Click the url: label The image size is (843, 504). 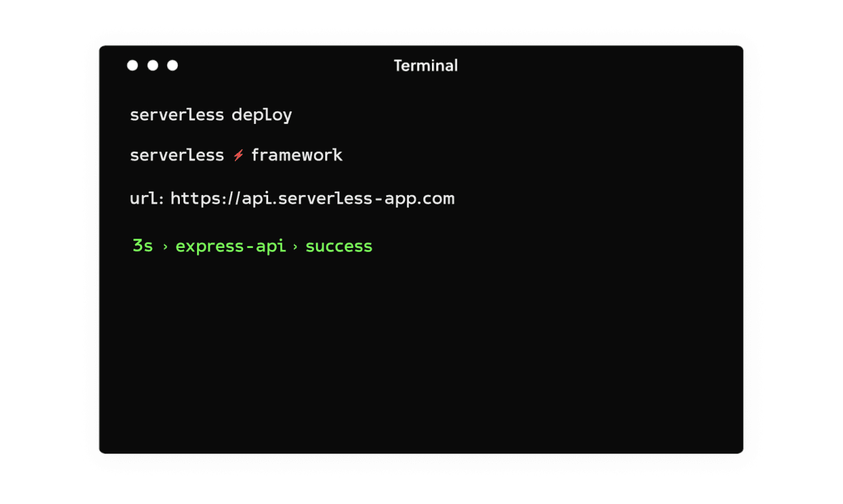(x=147, y=198)
